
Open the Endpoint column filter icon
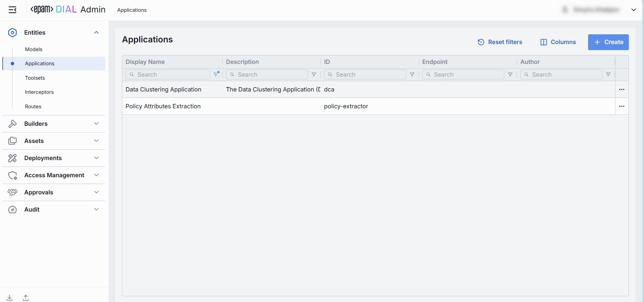(x=510, y=75)
